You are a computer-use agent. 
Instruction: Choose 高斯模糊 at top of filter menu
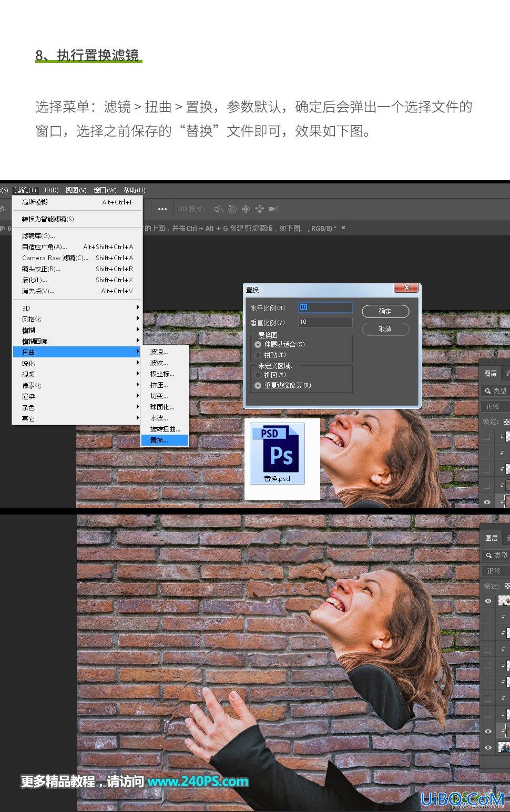tap(77, 202)
